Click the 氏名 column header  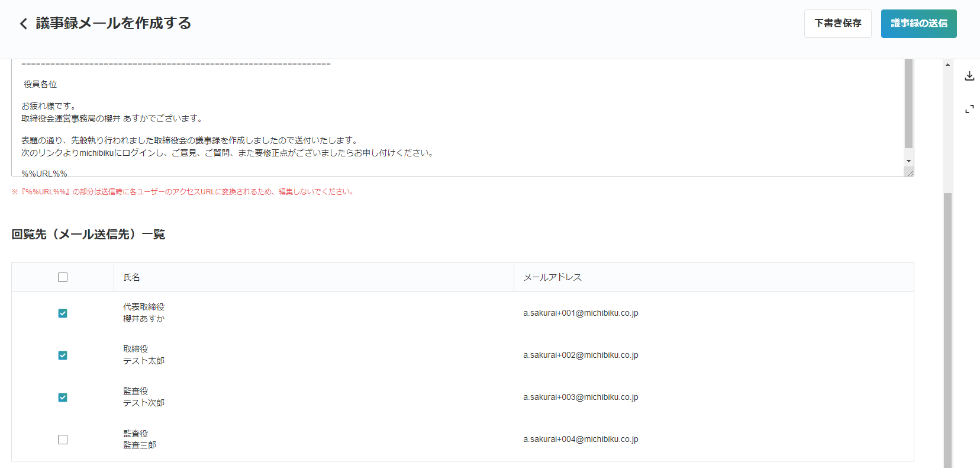[131, 277]
